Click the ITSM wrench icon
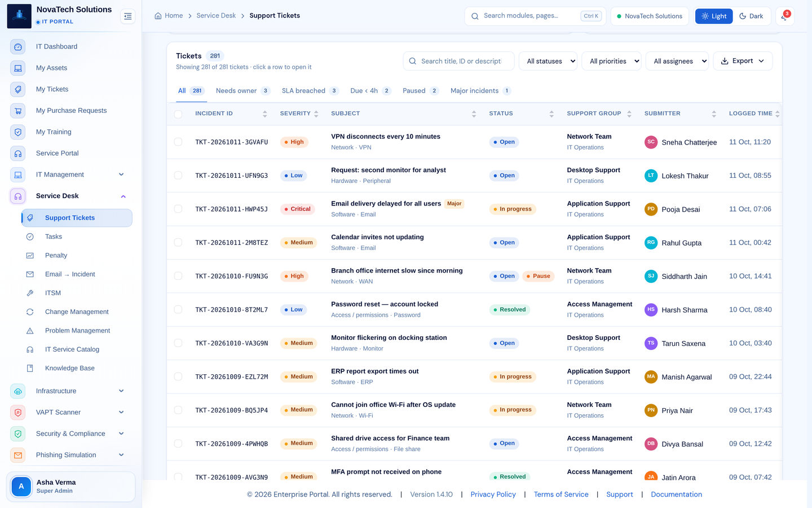 (x=30, y=293)
